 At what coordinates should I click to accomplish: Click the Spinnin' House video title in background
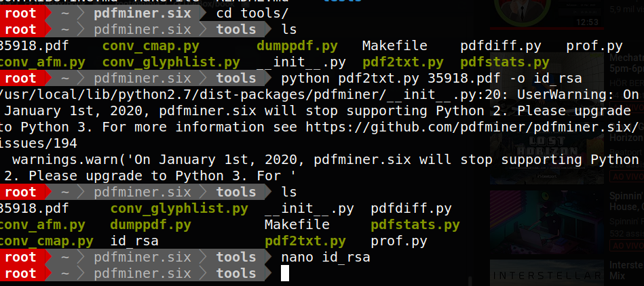[x=626, y=201]
